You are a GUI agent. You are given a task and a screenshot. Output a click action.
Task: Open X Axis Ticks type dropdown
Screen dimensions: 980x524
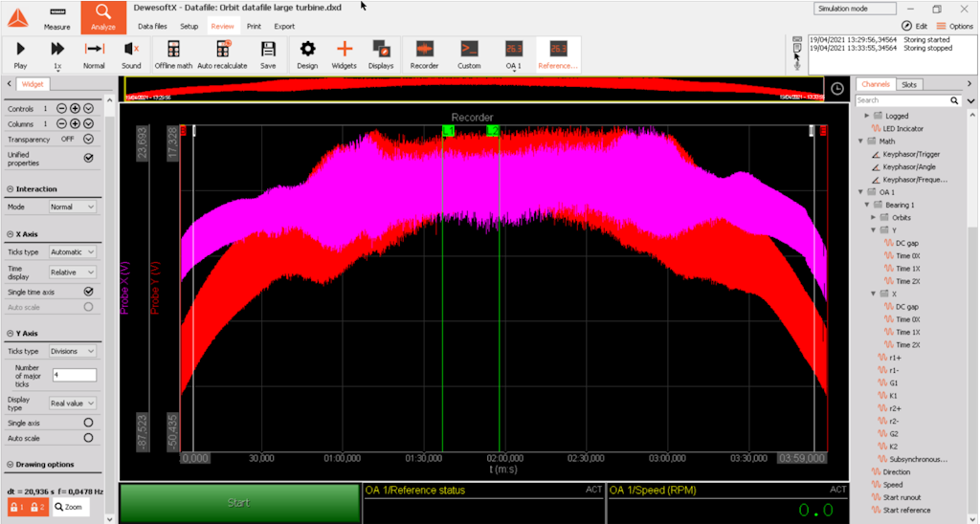[73, 251]
